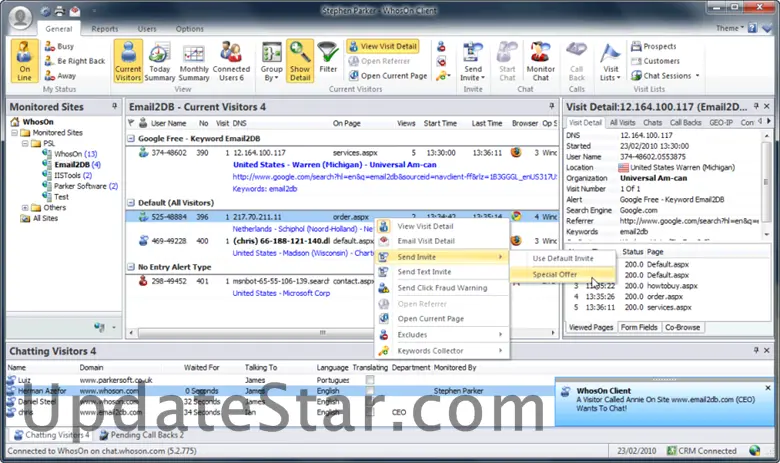The image size is (780, 463).
Task: Choose Send Text Invite in context menu
Action: pyautogui.click(x=442, y=272)
